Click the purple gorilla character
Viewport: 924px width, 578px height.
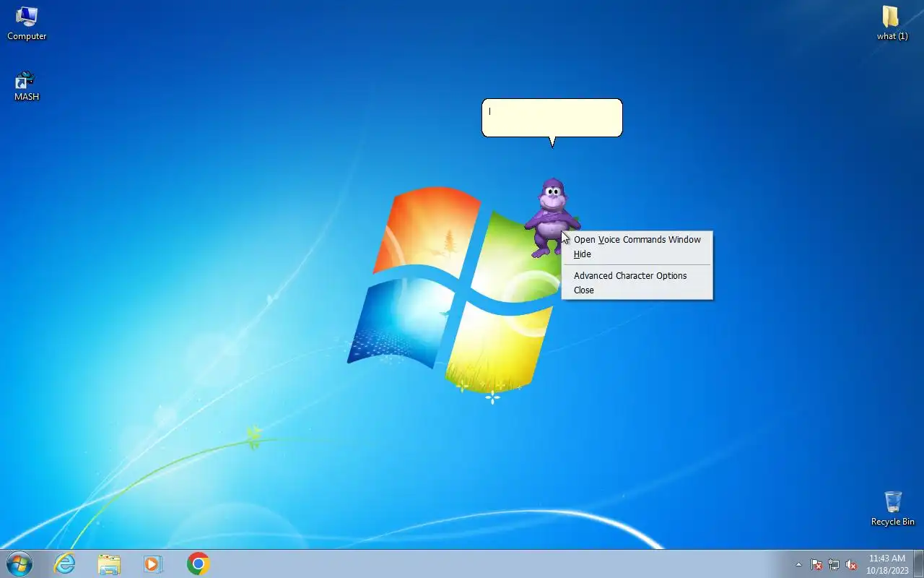click(x=552, y=217)
